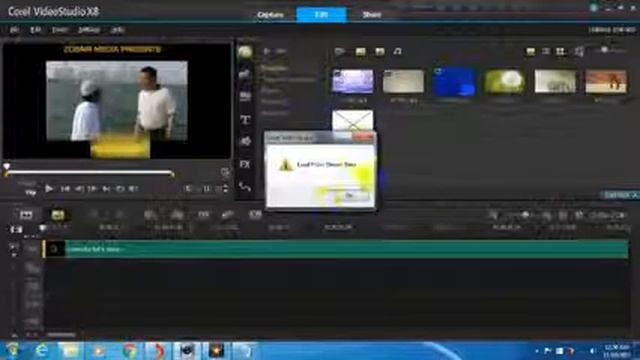Toggle show videos filter in library
This screenshot has height=360, width=640.
point(360,51)
